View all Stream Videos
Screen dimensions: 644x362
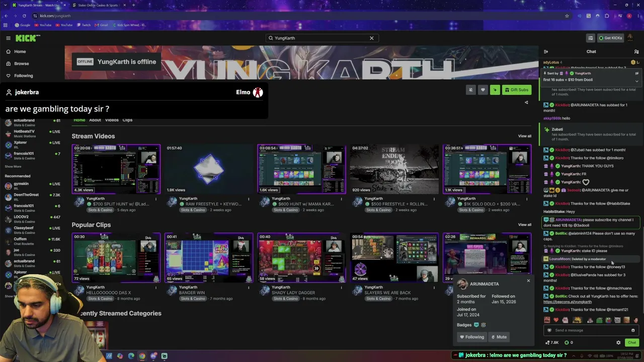pos(525,136)
